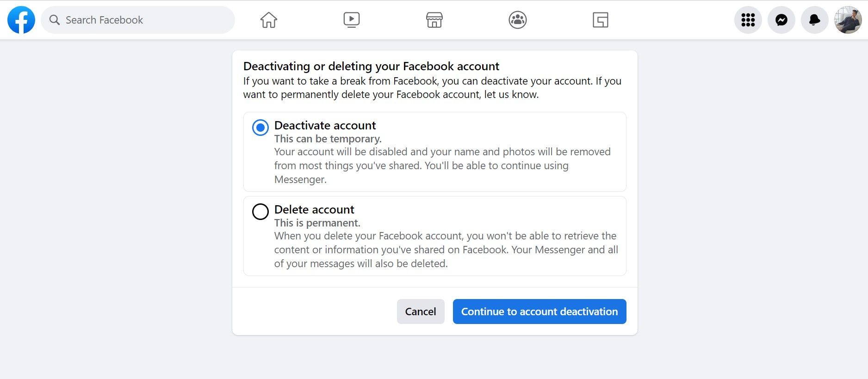
Task: Open the Watch video icon
Action: (x=351, y=20)
